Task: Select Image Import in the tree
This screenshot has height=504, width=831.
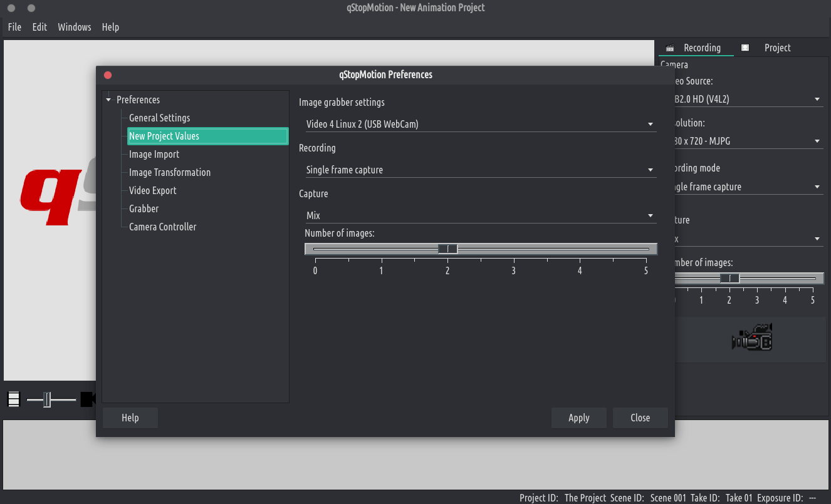Action: point(154,154)
